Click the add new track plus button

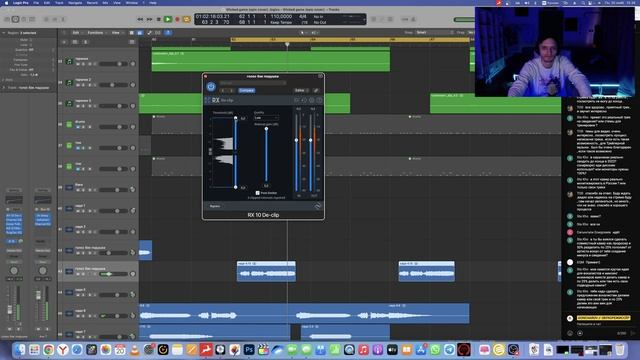click(64, 42)
